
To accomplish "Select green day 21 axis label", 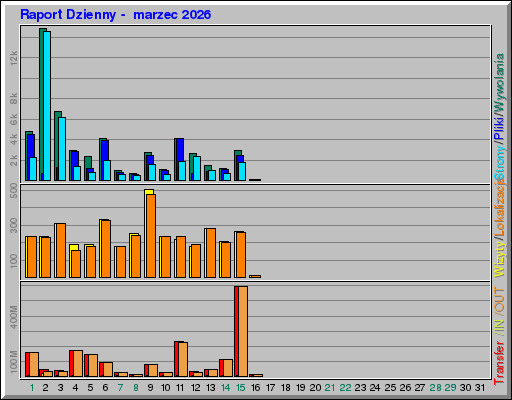I will coord(330,388).
